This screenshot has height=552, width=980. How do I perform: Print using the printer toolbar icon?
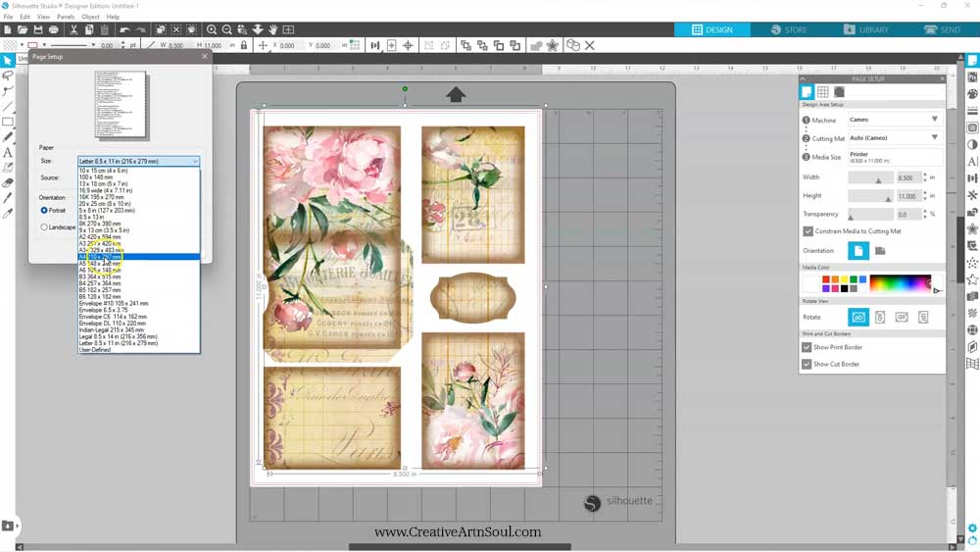[x=54, y=29]
